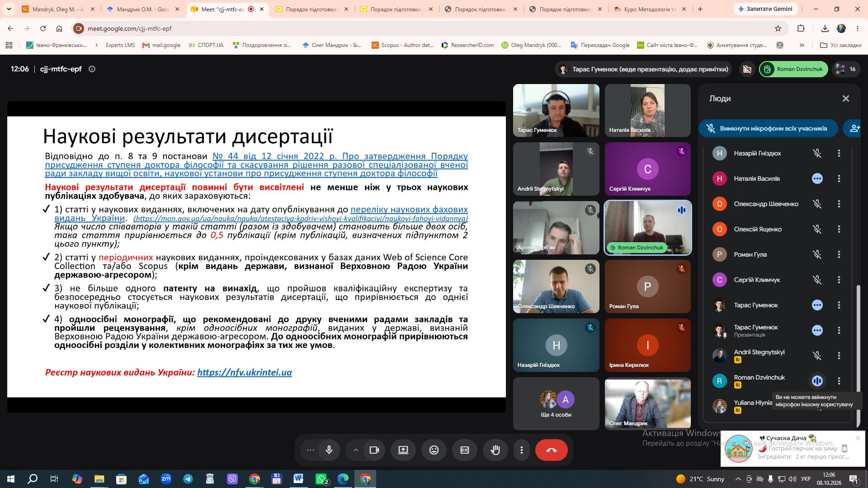Open the Chrome downloads icon

coord(825,28)
